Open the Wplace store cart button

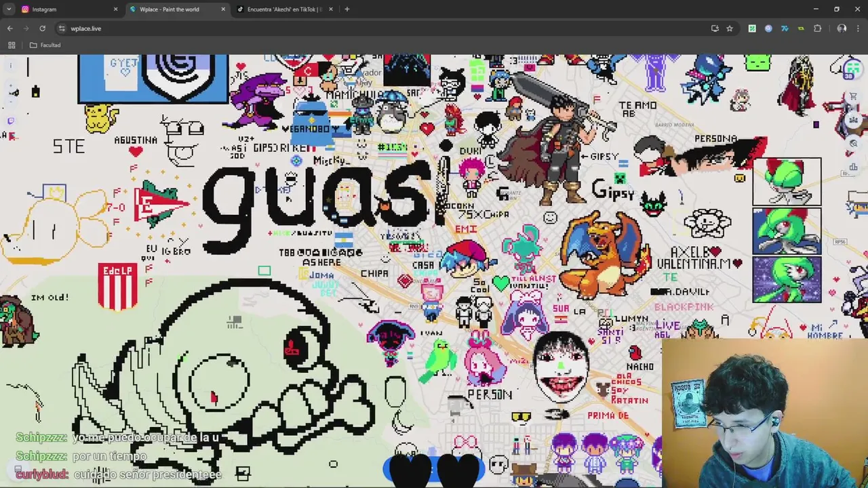click(x=853, y=96)
